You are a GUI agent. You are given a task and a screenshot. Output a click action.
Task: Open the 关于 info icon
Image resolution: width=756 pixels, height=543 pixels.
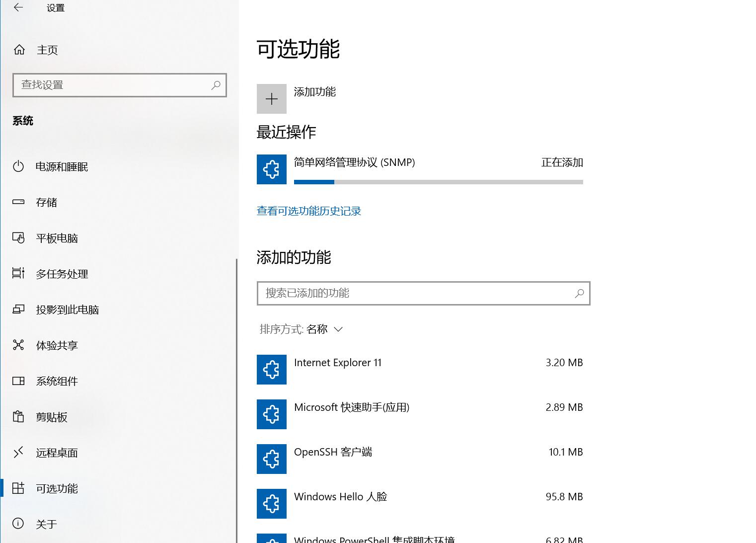(18, 524)
